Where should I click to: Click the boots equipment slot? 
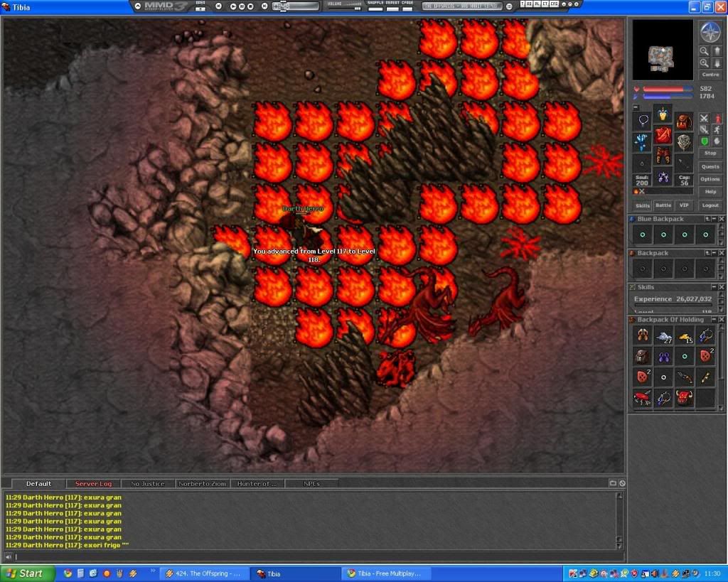coord(663,177)
